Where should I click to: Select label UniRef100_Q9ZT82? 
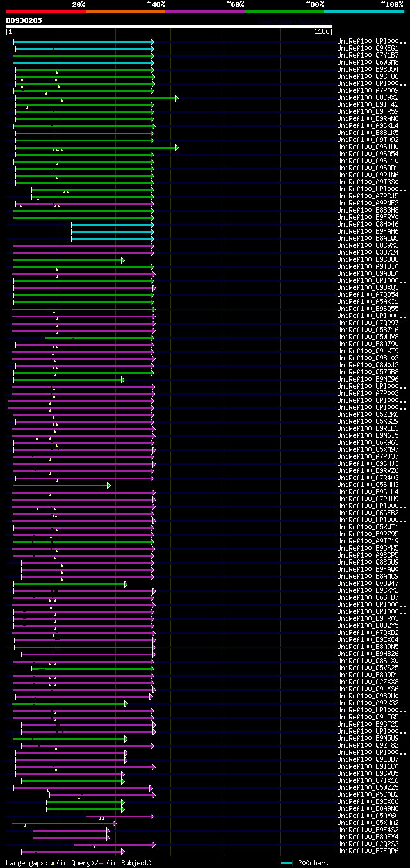(368, 746)
